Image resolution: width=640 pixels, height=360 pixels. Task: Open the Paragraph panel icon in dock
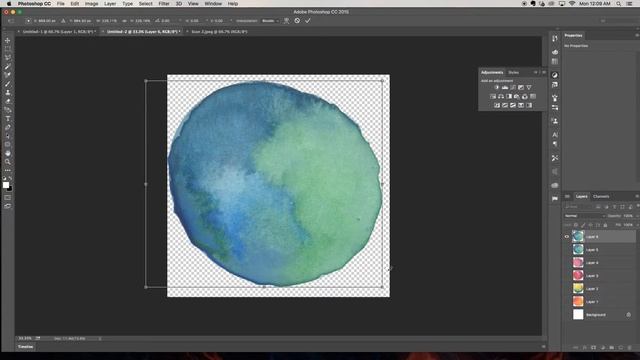[555, 144]
